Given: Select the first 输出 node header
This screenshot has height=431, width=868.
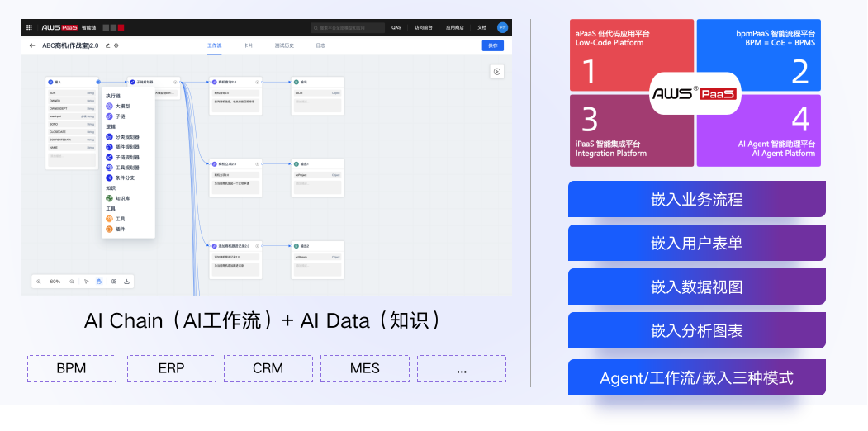Looking at the screenshot, I should (x=318, y=82).
